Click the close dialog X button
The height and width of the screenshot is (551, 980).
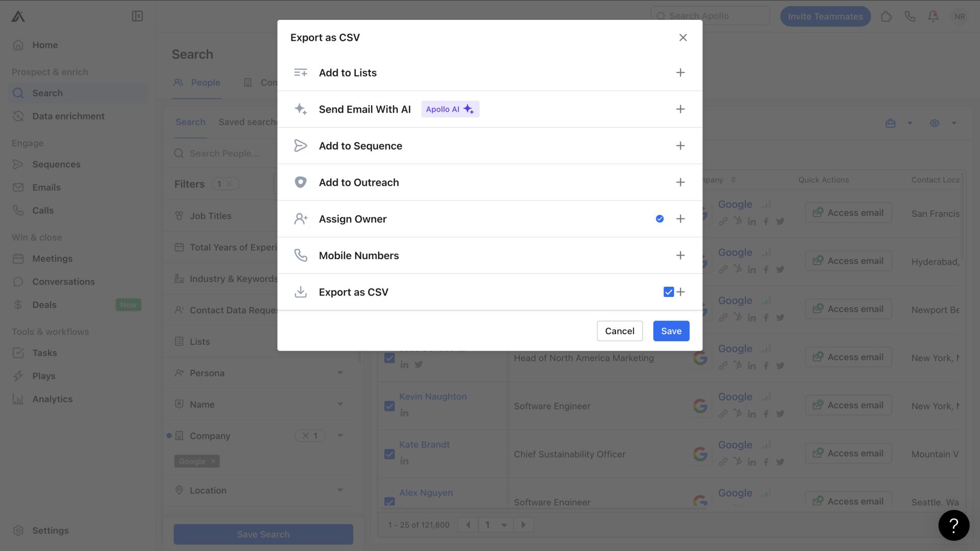pos(684,37)
